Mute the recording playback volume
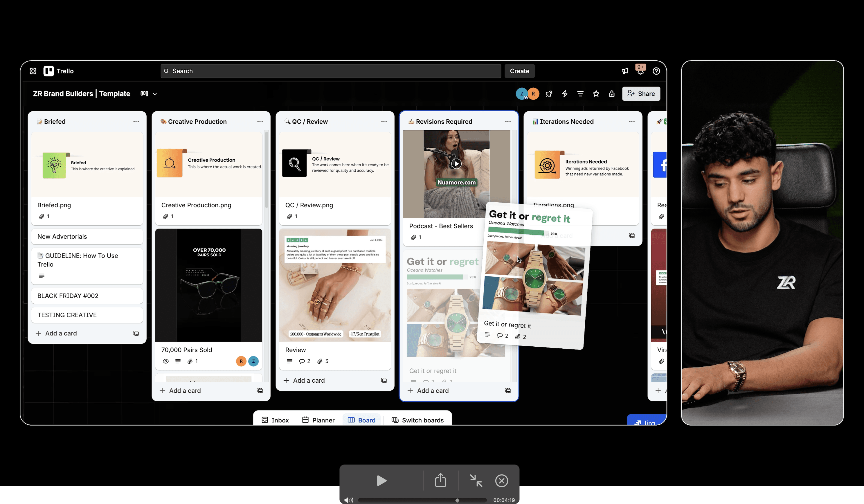 [349, 500]
